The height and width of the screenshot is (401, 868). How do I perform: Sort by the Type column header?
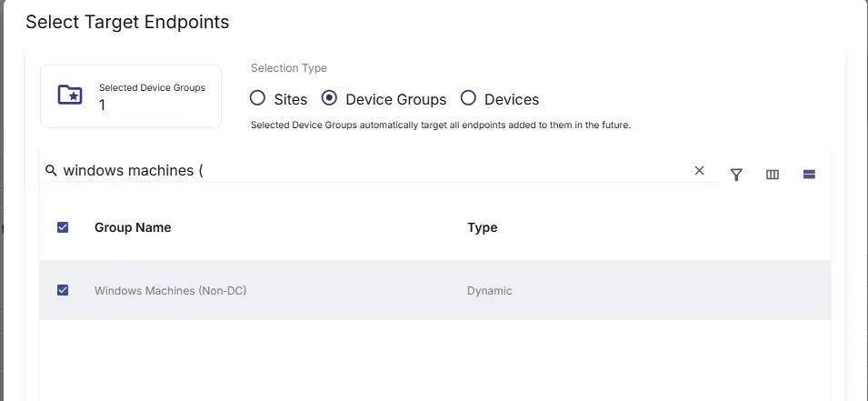482,227
